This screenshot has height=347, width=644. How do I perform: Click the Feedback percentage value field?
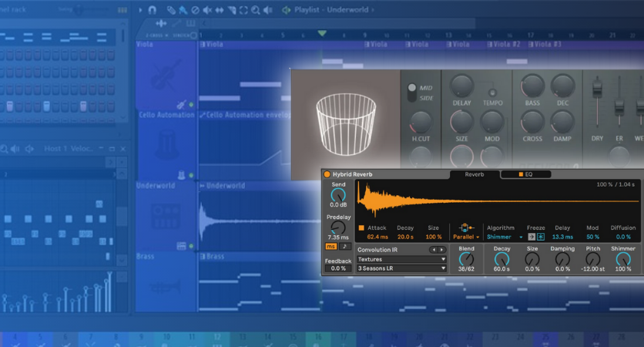(x=338, y=268)
